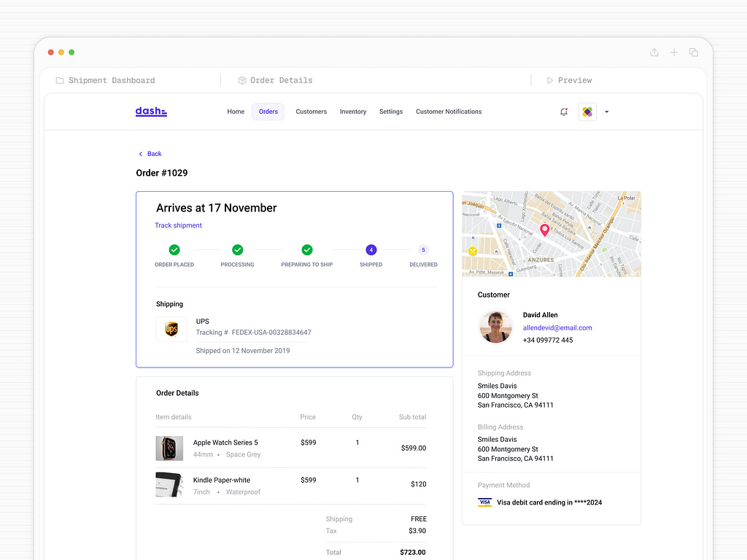Select the Orders navigation item
The width and height of the screenshot is (747, 560).
pos(268,111)
